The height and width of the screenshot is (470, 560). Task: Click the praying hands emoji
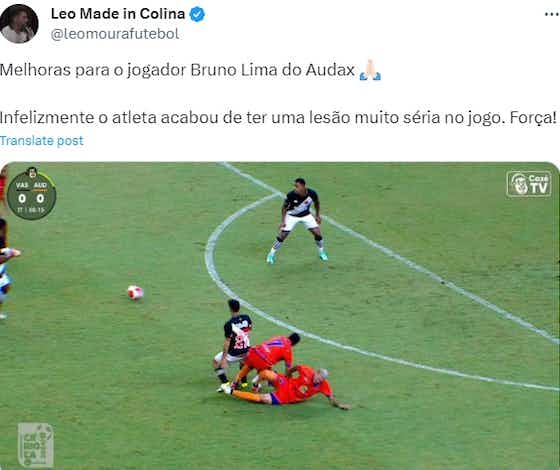pyautogui.click(x=370, y=70)
